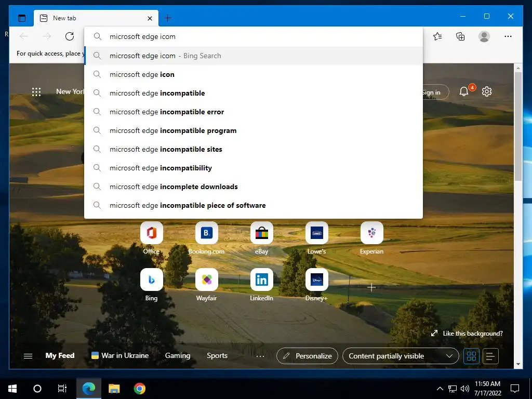This screenshot has width=532, height=399.
Task: Open Settings and more ellipsis menu
Action: pos(508,36)
